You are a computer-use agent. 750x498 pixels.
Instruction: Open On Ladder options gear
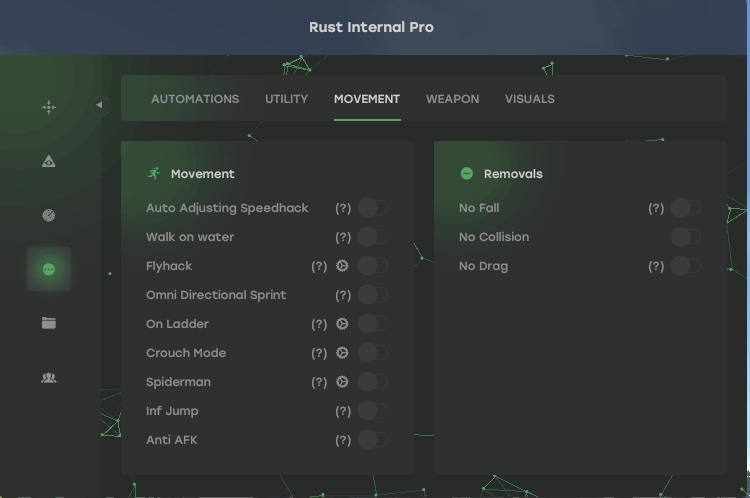coord(343,324)
